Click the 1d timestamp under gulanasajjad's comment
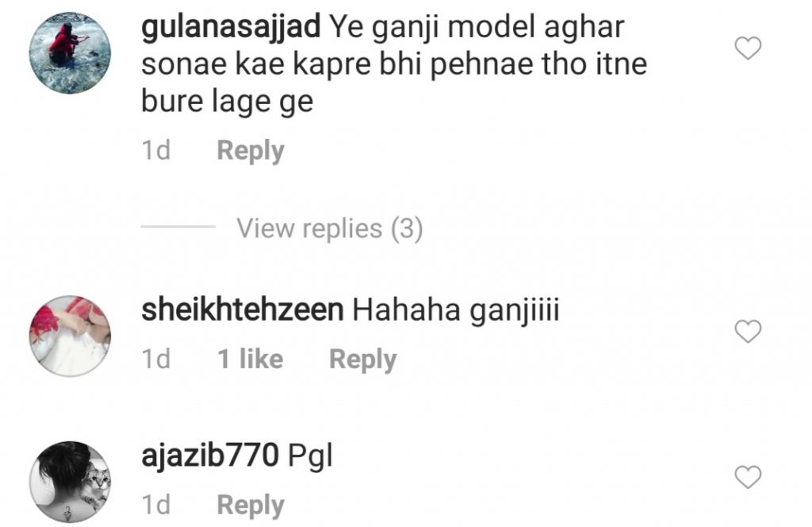This screenshot has height=527, width=812. 156,151
